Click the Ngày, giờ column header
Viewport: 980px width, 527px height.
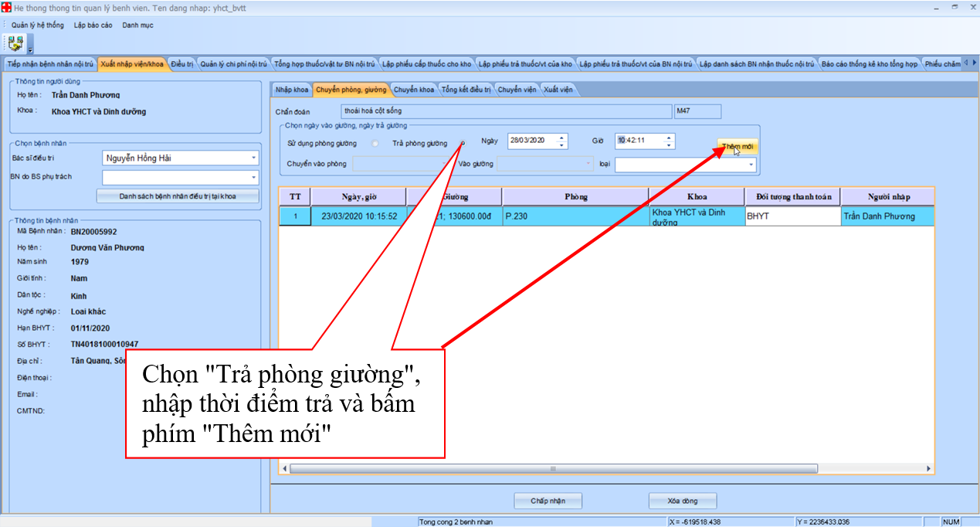click(x=358, y=196)
